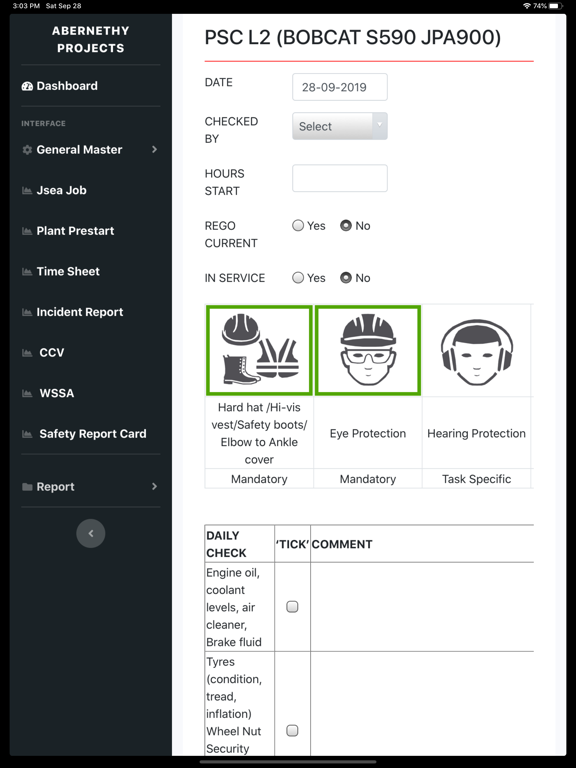Expand the General Master submenu chevron
Image resolution: width=576 pixels, height=768 pixels.
[x=154, y=149]
